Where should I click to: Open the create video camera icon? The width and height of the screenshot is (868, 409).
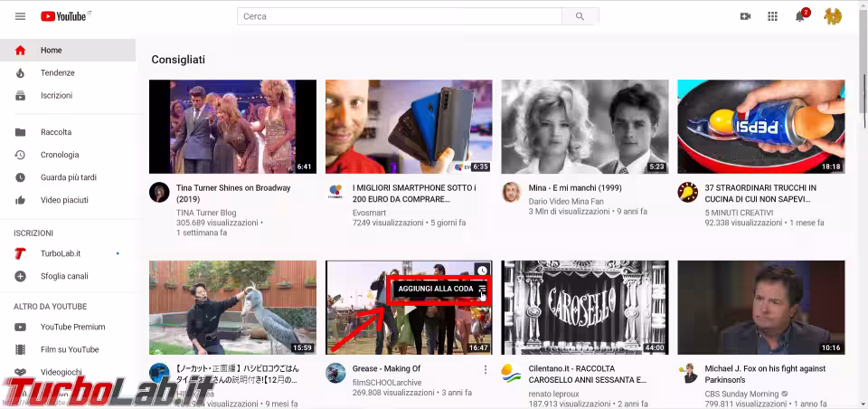pos(745,16)
